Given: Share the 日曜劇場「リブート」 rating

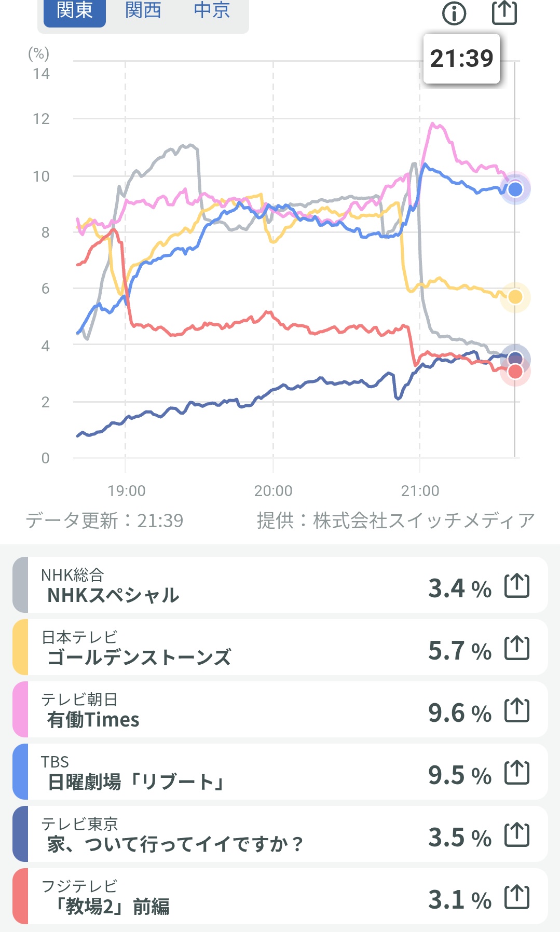Looking at the screenshot, I should 517,773.
